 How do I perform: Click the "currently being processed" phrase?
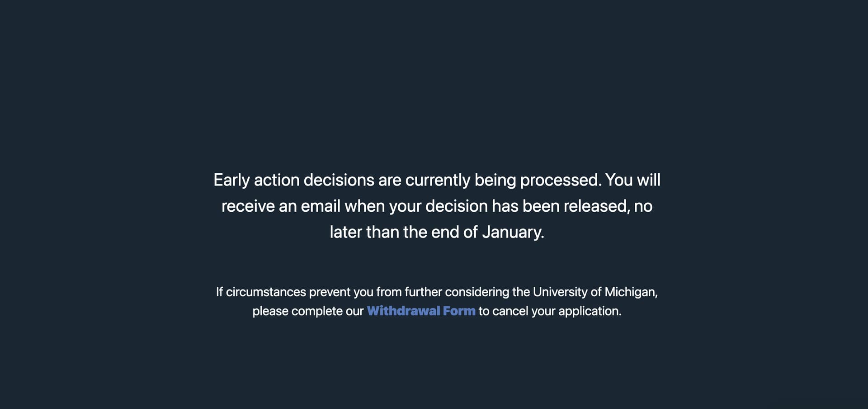coord(503,180)
